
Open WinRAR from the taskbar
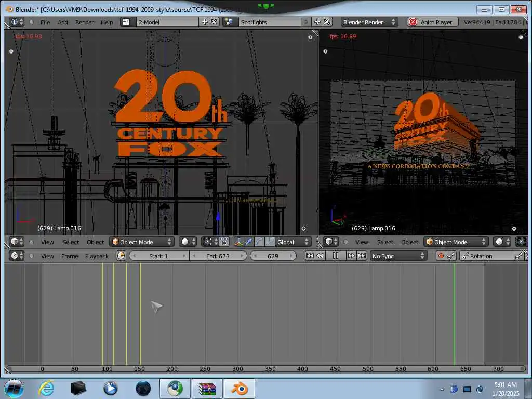coord(207,389)
